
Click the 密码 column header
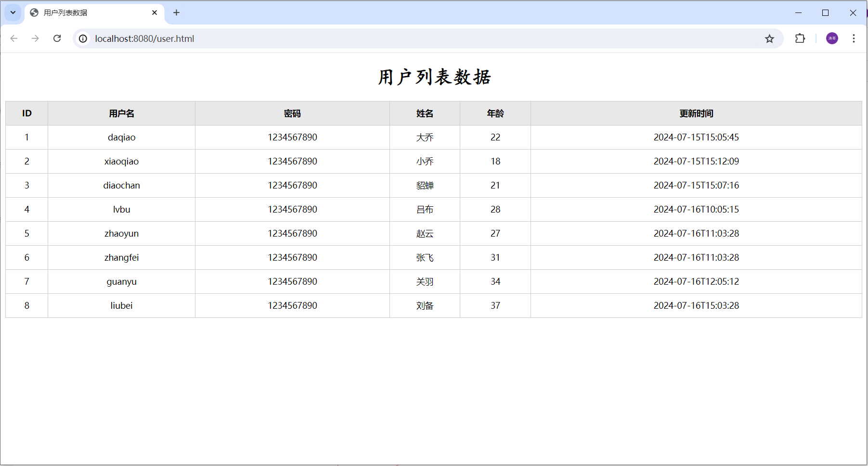click(x=293, y=113)
